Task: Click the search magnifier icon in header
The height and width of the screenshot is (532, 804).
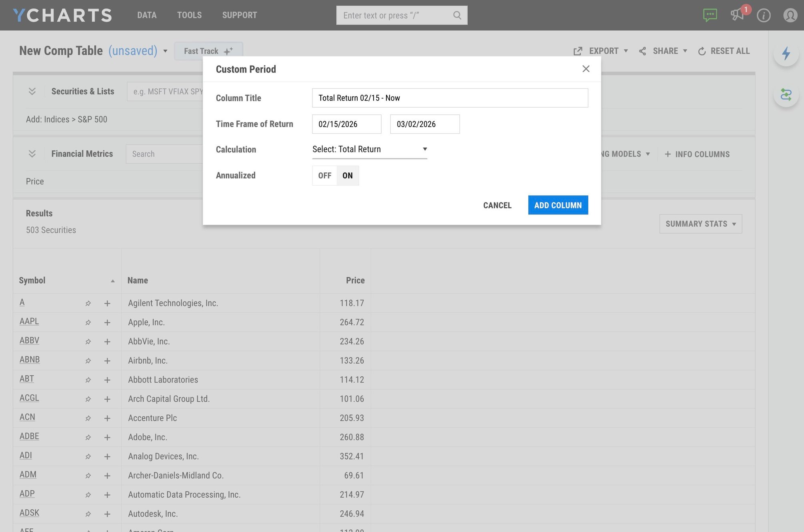Action: coord(457,15)
